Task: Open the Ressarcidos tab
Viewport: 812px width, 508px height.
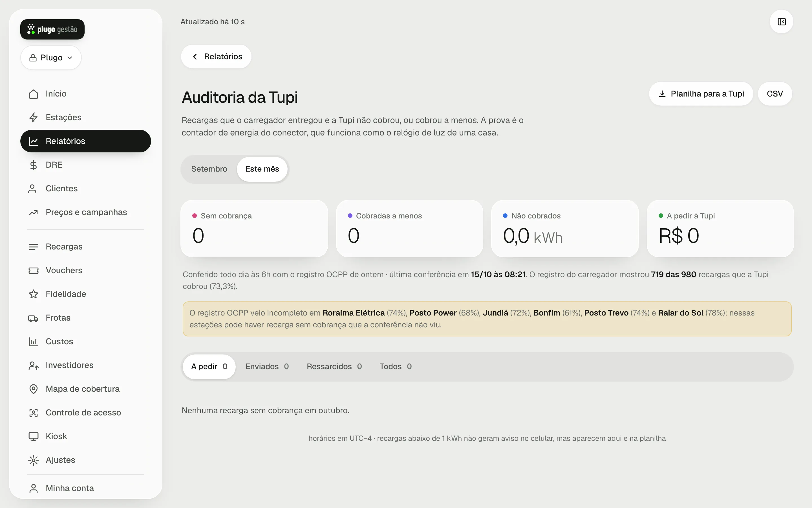Action: (334, 367)
